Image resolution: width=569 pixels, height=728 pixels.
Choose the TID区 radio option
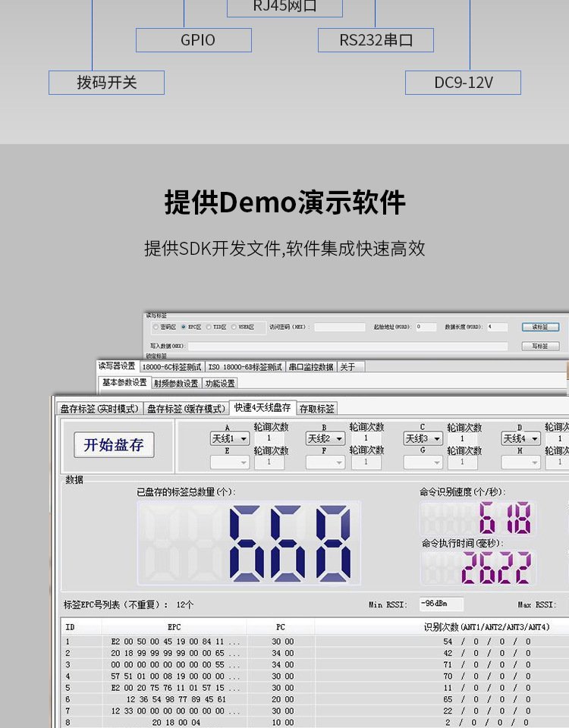pyautogui.click(x=208, y=327)
